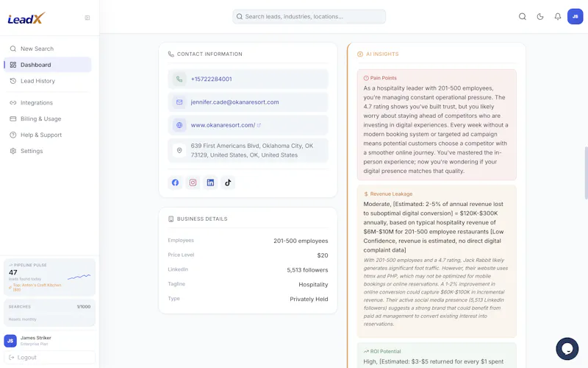This screenshot has width=588, height=368.
Task: Click the 639 First Americans Blvd address
Action: pyautogui.click(x=252, y=150)
